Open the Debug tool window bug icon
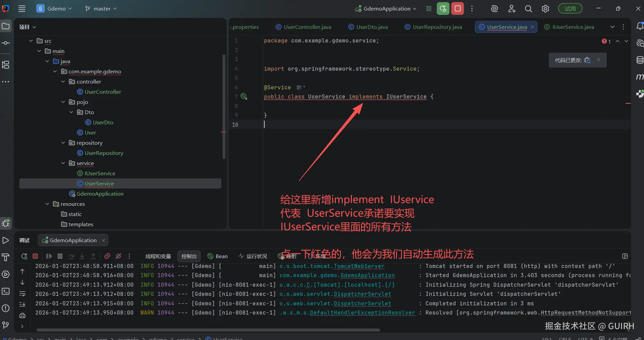 [6, 223]
